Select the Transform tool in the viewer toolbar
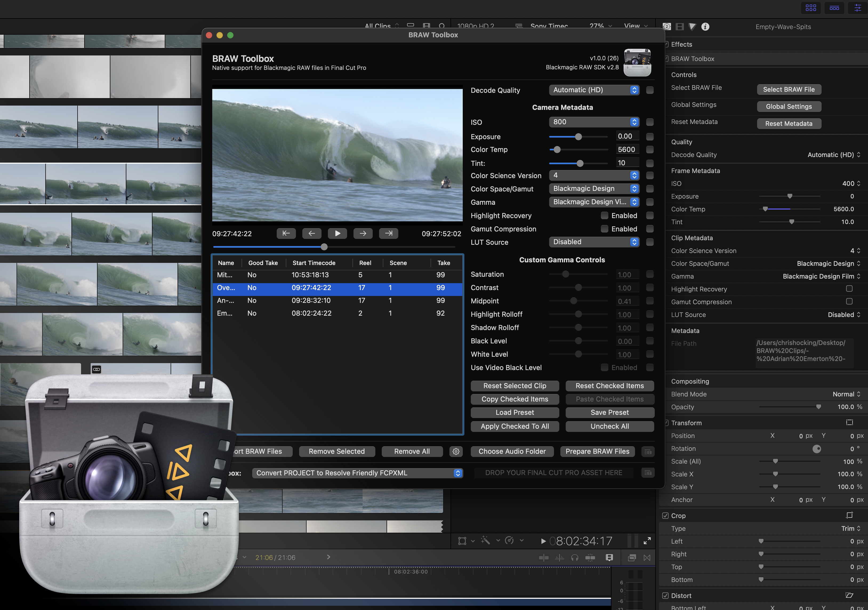Viewport: 868px width, 610px height. pos(462,541)
